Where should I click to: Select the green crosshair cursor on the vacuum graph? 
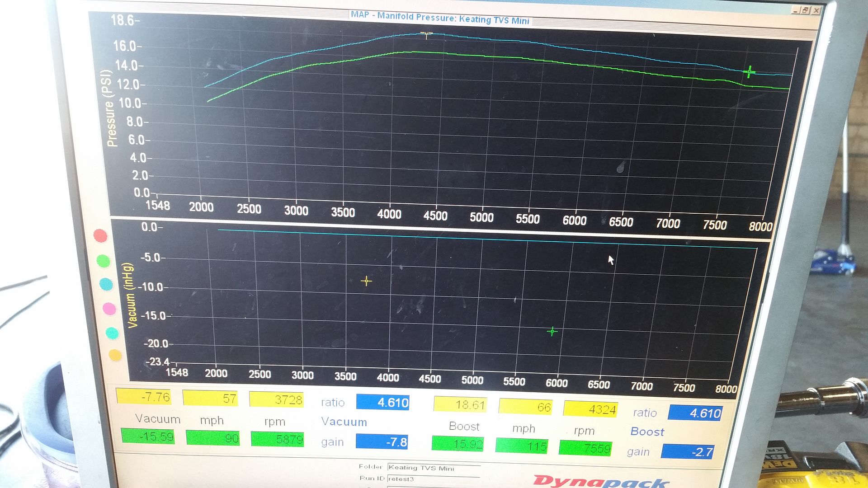tap(552, 332)
